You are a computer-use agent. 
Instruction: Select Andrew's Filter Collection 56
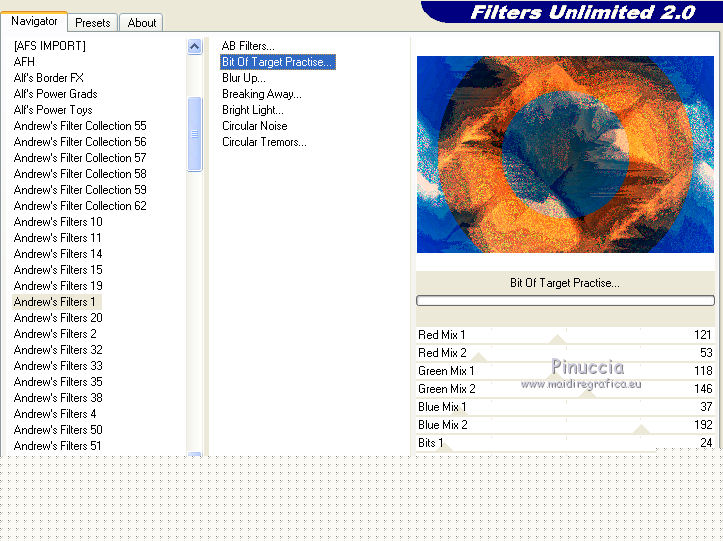point(80,142)
